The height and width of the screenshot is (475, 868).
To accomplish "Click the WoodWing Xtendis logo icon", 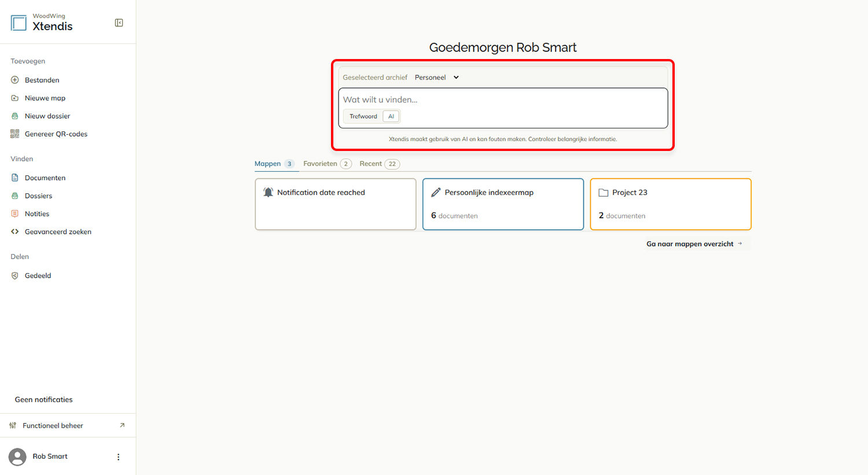I will pyautogui.click(x=19, y=23).
